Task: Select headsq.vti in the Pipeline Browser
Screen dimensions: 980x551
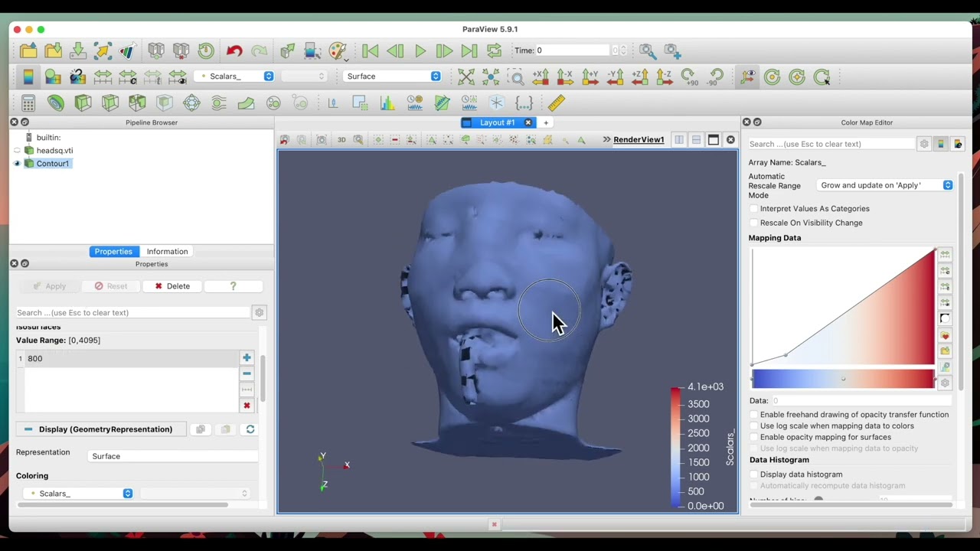Action: coord(54,151)
